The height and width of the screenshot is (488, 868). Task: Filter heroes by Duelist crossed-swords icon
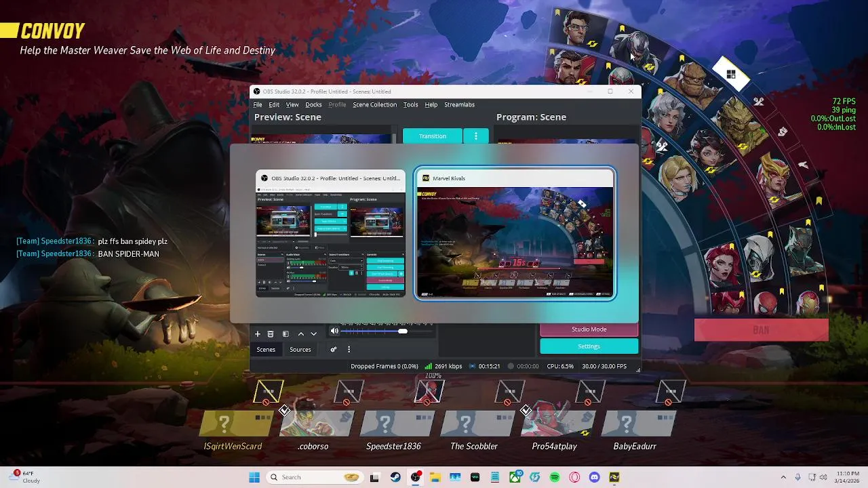click(758, 102)
